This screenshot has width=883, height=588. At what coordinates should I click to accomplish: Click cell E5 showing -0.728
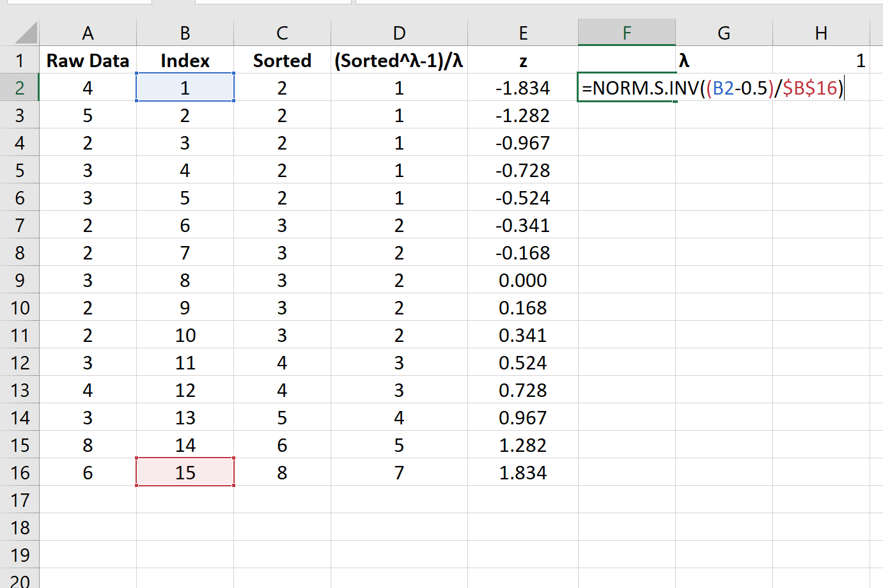click(523, 170)
